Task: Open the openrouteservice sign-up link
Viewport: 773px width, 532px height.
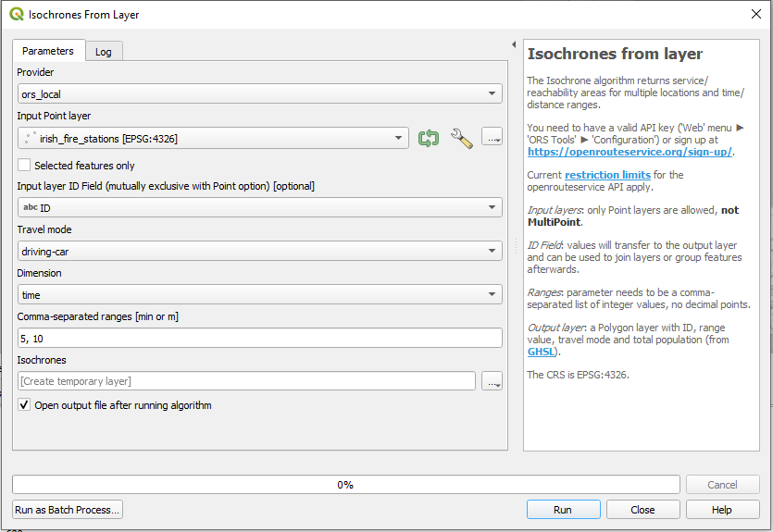Action: [x=630, y=152]
